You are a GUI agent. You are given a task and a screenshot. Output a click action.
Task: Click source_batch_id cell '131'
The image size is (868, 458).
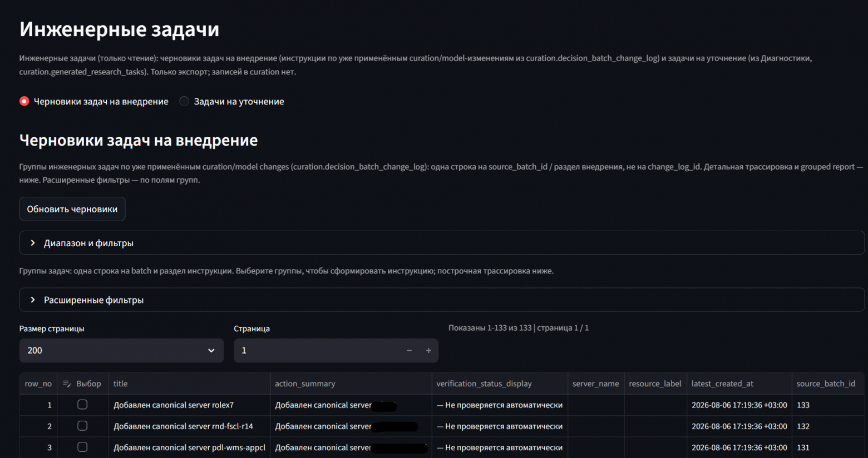[828, 447]
